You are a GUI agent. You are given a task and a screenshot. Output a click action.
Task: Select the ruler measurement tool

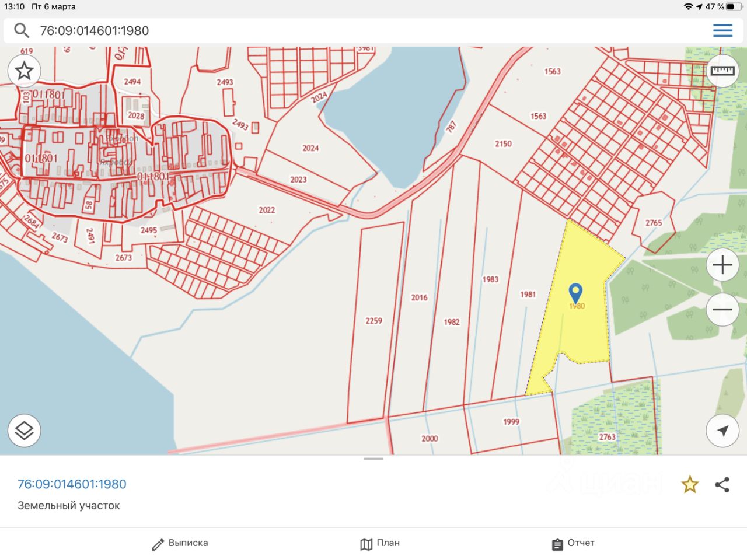pyautogui.click(x=722, y=71)
